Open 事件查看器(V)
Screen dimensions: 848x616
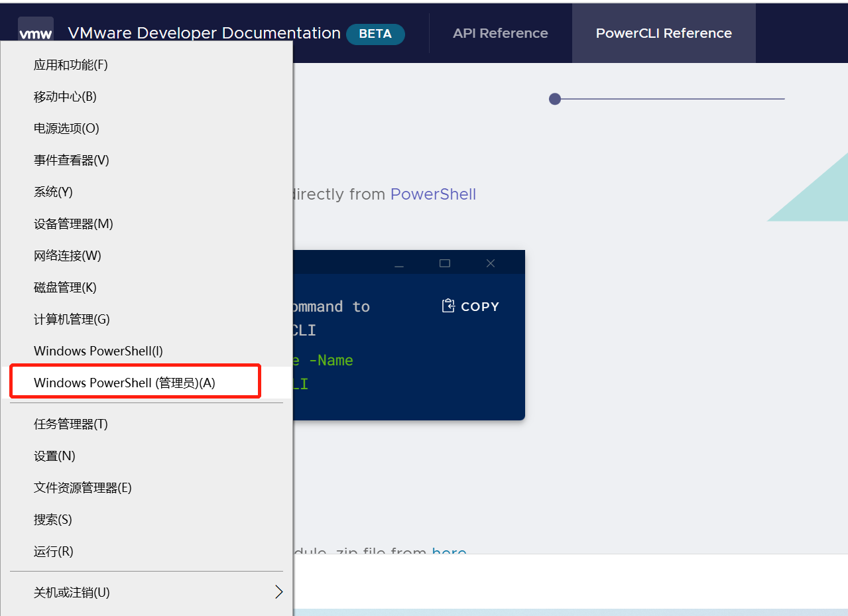tap(146, 160)
